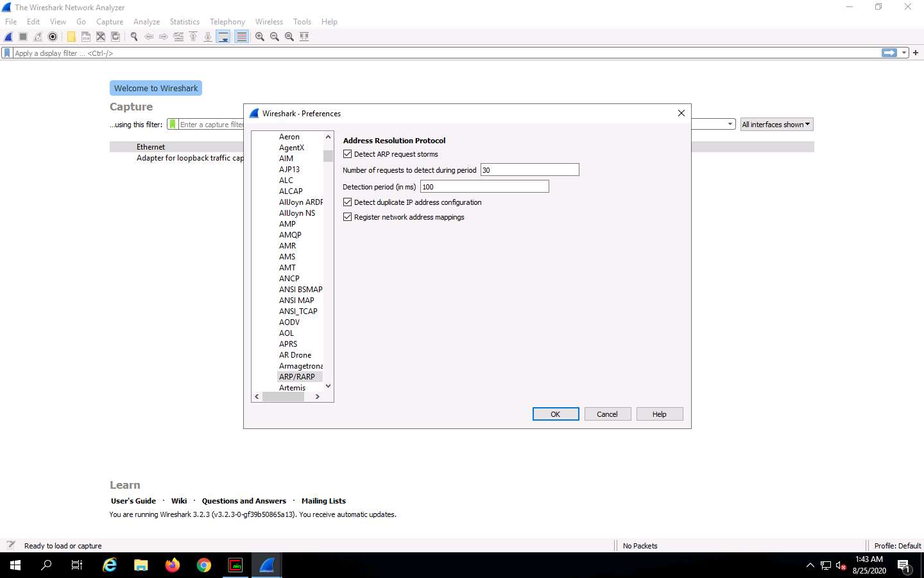Click the protocol list horizontal scrollbar thumb

(283, 397)
